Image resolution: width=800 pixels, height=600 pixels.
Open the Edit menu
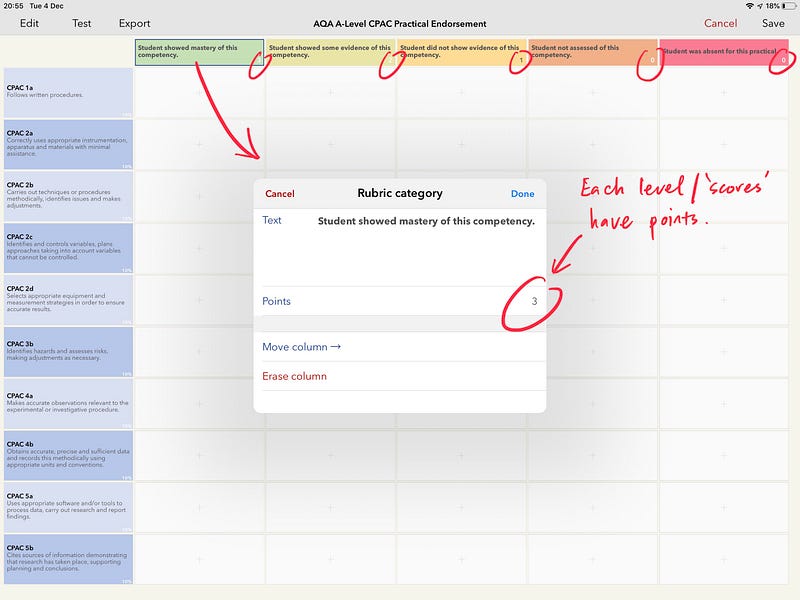[x=29, y=23]
